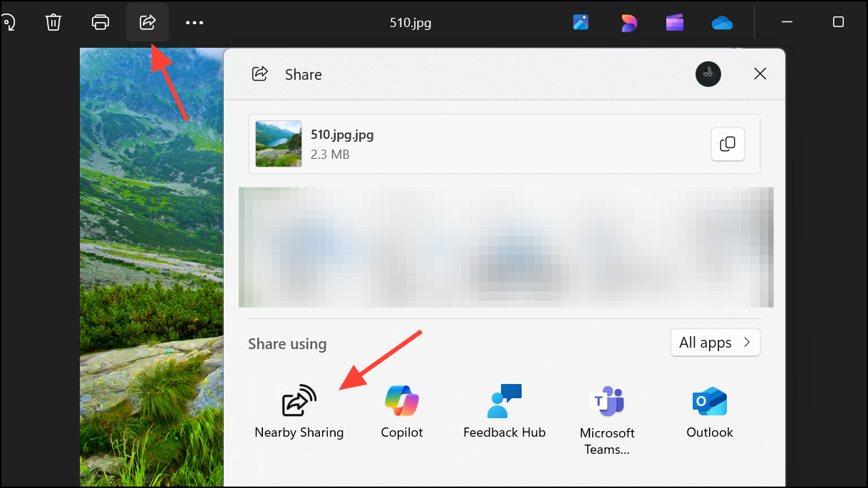Share through Microsoft Teams

[x=607, y=420]
